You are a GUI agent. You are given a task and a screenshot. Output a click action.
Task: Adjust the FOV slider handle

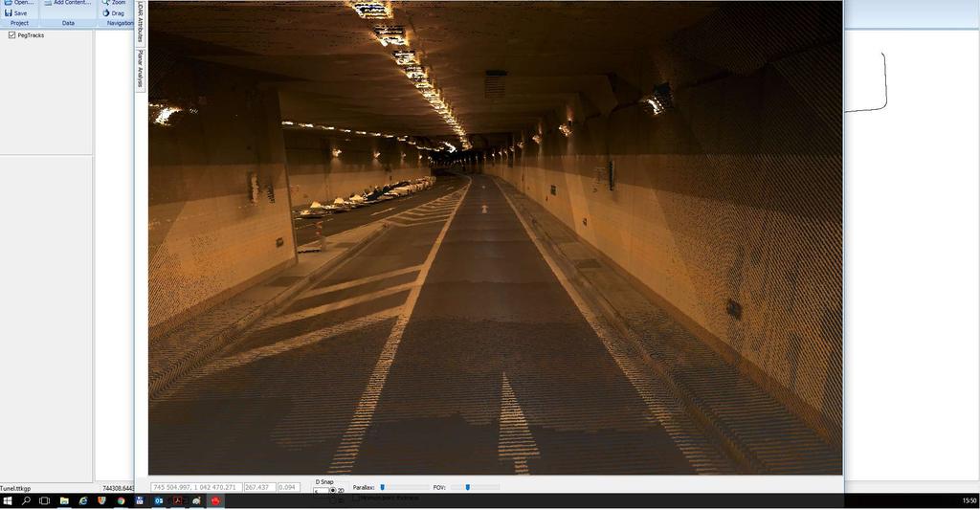[x=467, y=487]
